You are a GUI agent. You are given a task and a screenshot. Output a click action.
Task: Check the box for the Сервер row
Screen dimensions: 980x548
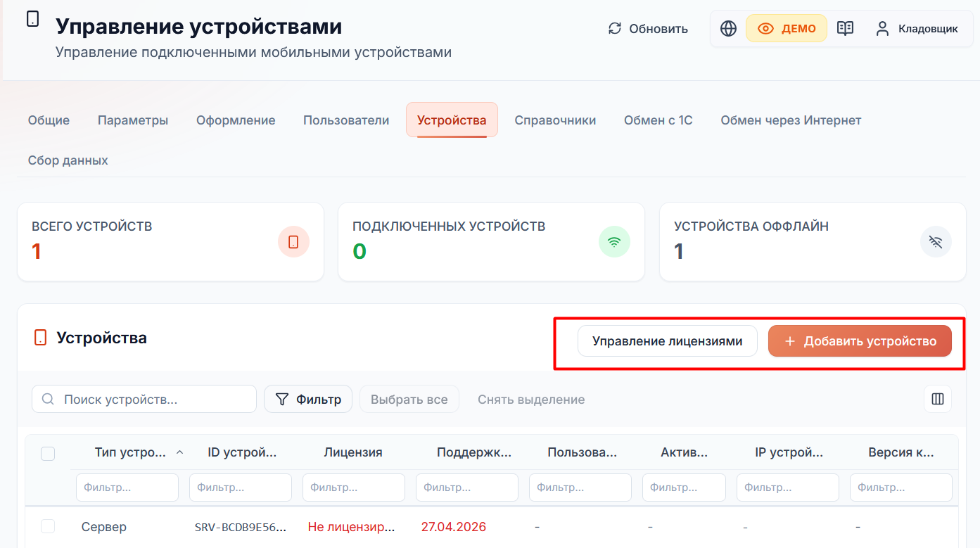click(x=48, y=526)
